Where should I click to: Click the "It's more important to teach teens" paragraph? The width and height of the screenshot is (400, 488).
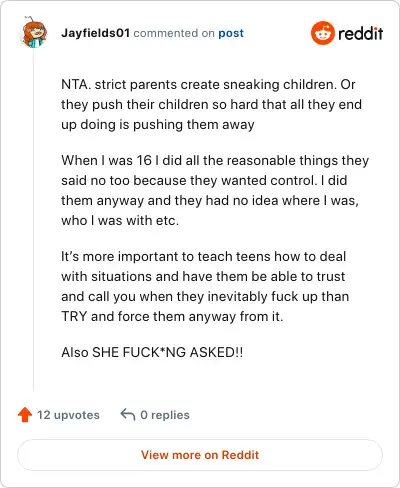point(205,286)
